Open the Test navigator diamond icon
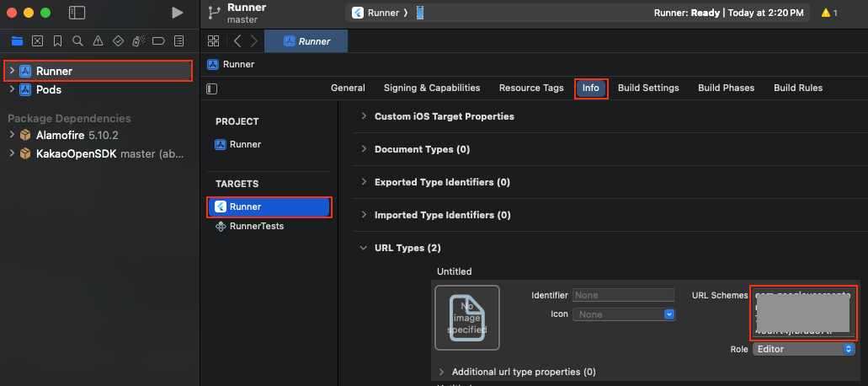The width and height of the screenshot is (868, 386). [118, 40]
